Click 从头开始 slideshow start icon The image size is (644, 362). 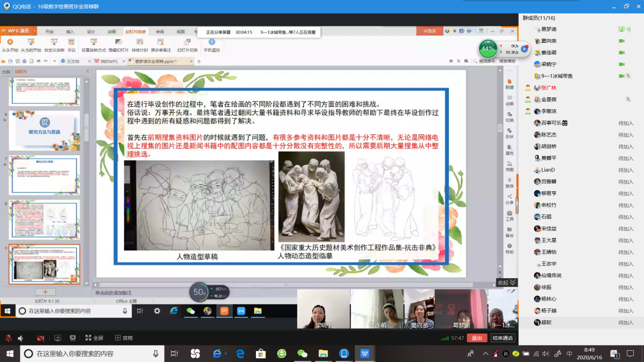pos(10,42)
